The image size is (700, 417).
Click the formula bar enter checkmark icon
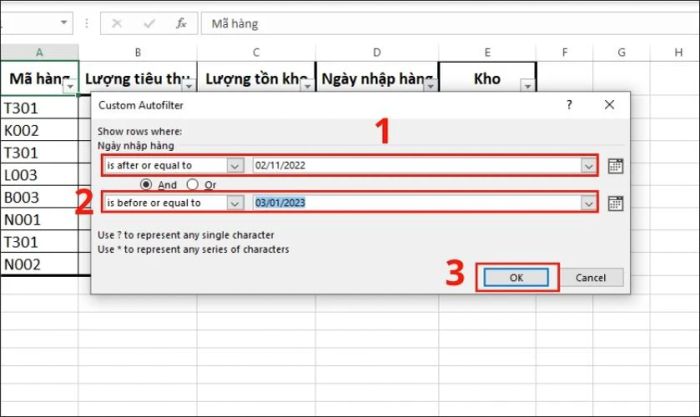(149, 23)
